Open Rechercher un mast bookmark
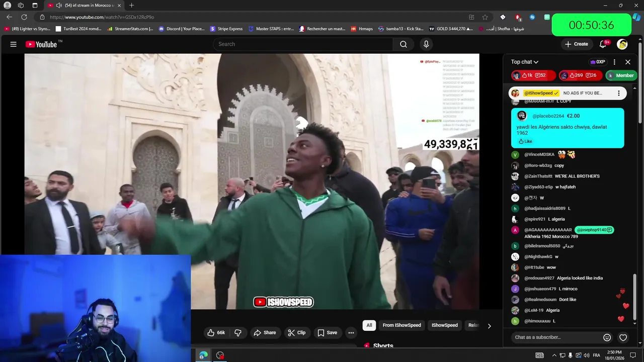The height and width of the screenshot is (362, 644). coord(322,29)
